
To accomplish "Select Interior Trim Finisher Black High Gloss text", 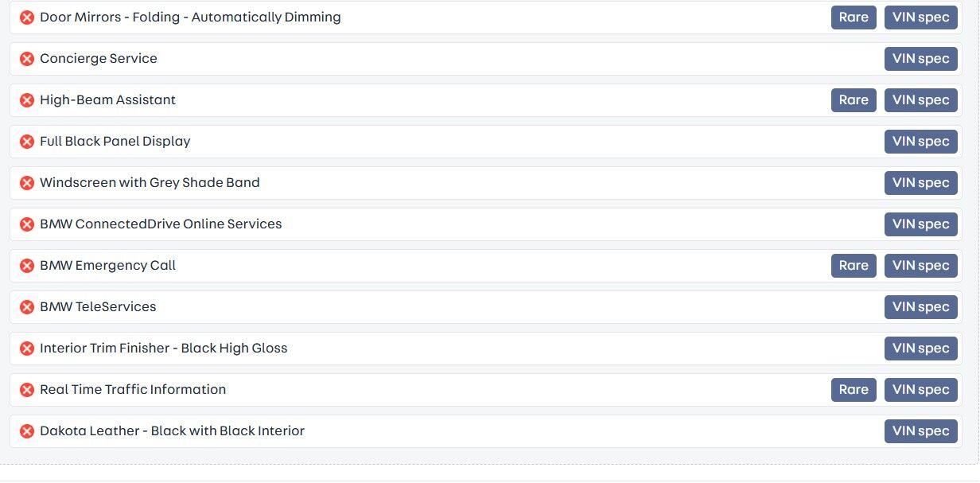I will tap(163, 349).
